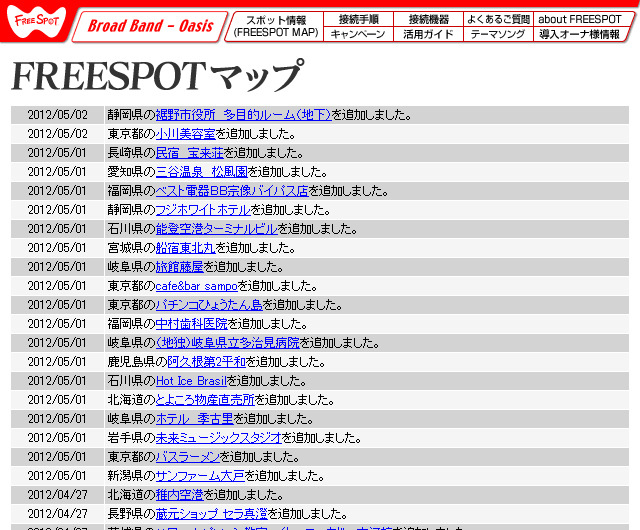Open about FREESPOT menu item
This screenshot has width=640, height=530.
[582, 19]
